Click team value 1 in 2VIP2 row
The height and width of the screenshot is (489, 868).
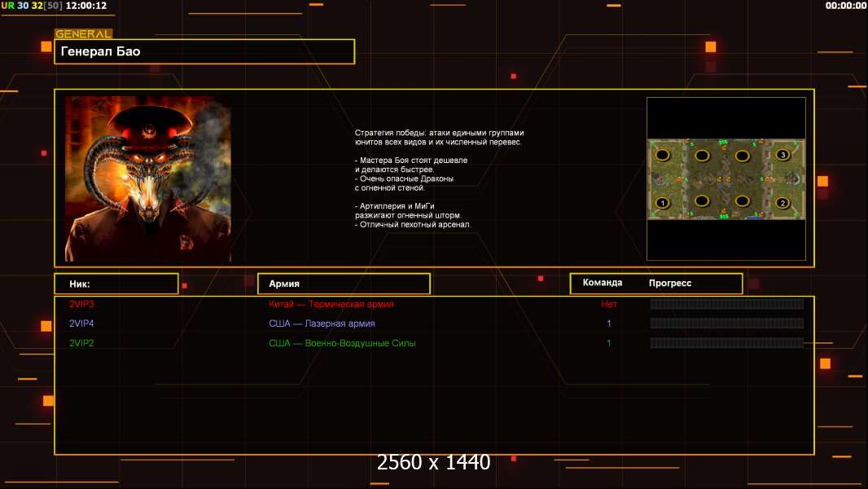[609, 343]
